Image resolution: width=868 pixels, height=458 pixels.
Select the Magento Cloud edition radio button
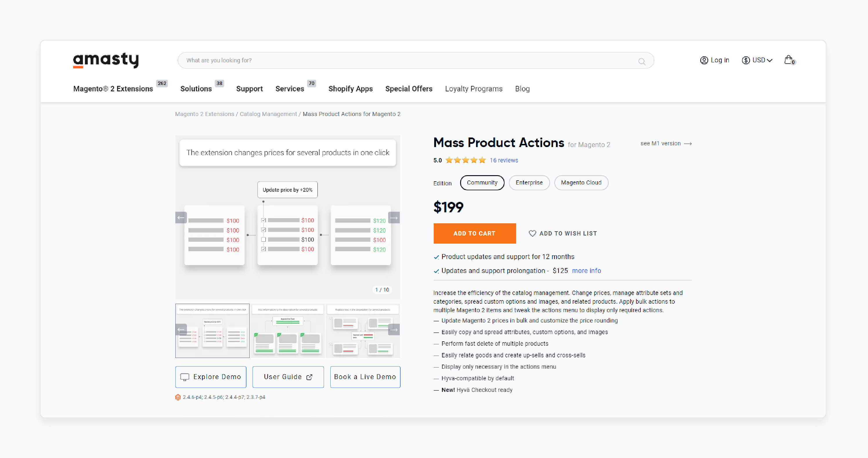pyautogui.click(x=581, y=182)
